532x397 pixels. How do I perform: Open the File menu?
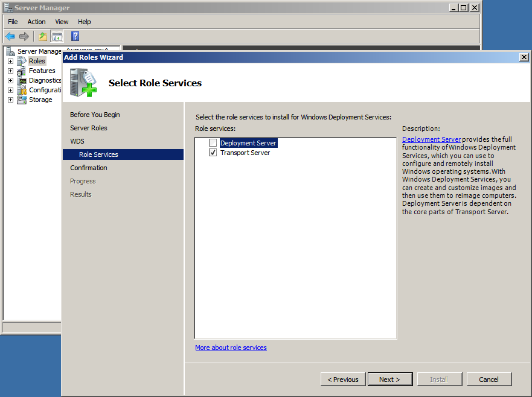(x=13, y=22)
